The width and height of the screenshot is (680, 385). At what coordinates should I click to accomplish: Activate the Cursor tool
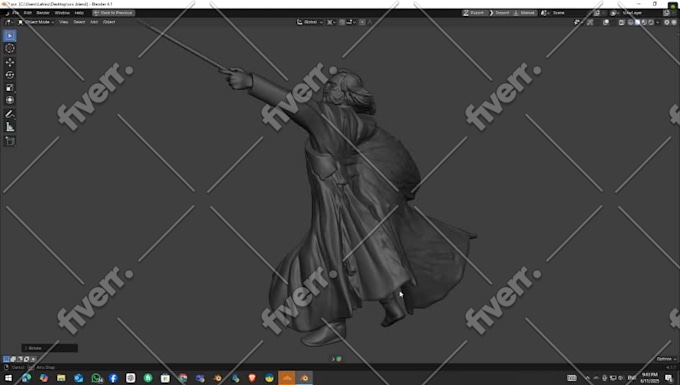point(10,49)
